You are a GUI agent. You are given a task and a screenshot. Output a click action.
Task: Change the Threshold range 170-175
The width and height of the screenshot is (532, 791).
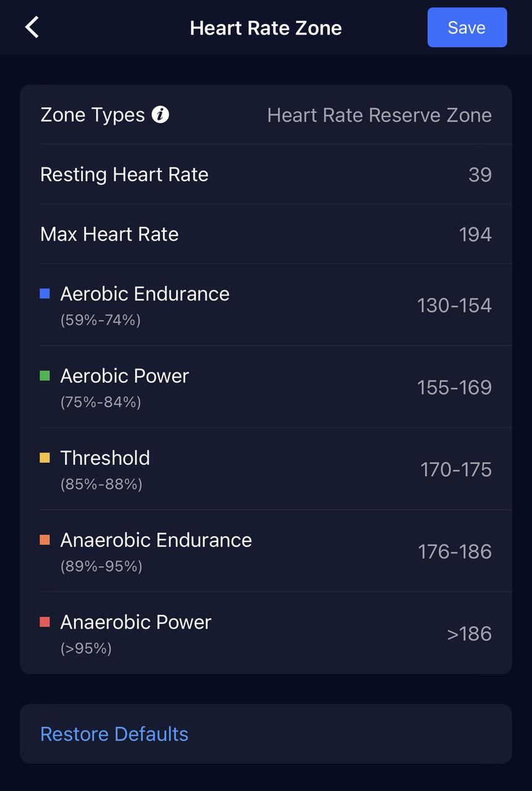[456, 470]
